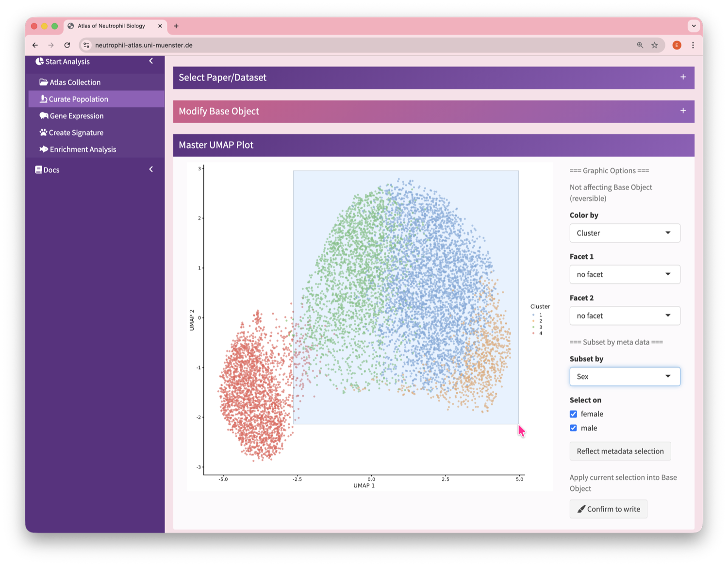Open the Facet 1 dropdown

coord(624,274)
